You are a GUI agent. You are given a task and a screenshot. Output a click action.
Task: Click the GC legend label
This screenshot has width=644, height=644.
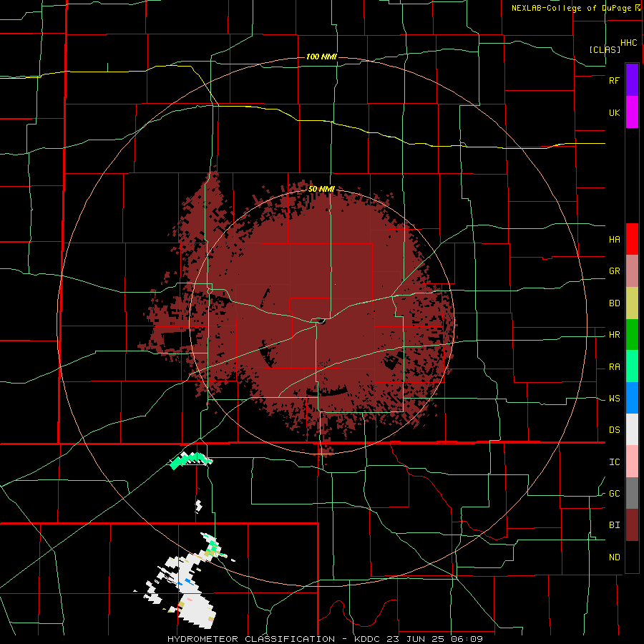click(x=614, y=494)
